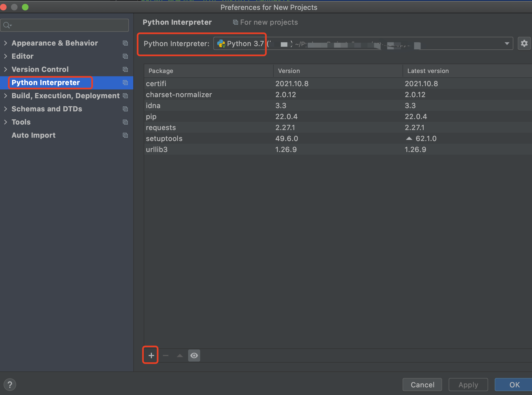Click the minus uninstall package icon

(166, 356)
